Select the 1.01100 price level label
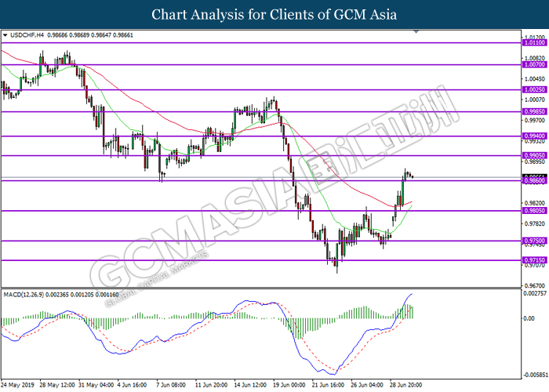This screenshot has height=392, width=549. (534, 42)
